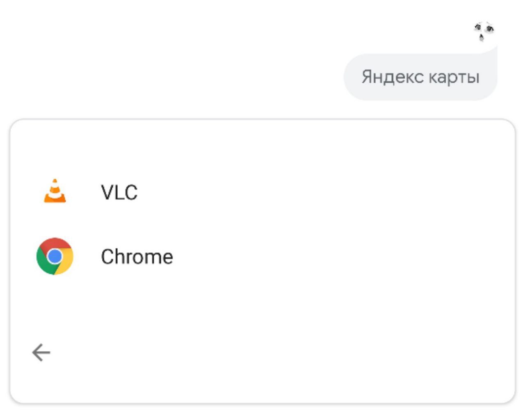
Task: Launch Chrome via its round logo
Action: (x=55, y=257)
